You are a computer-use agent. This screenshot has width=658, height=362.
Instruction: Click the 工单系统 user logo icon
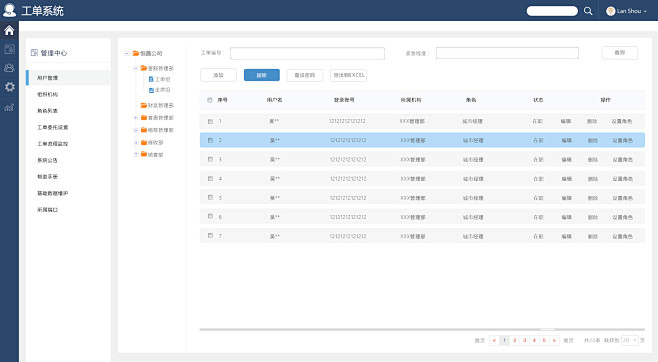(x=9, y=10)
